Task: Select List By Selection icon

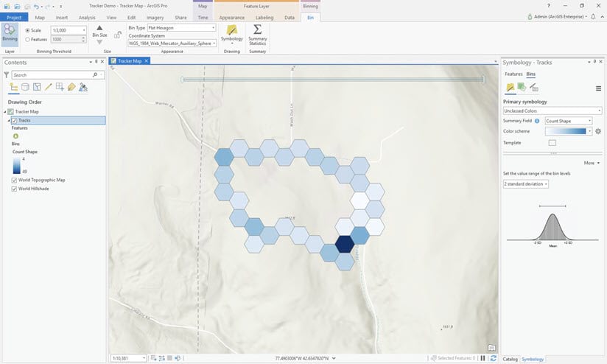Action: click(x=37, y=87)
